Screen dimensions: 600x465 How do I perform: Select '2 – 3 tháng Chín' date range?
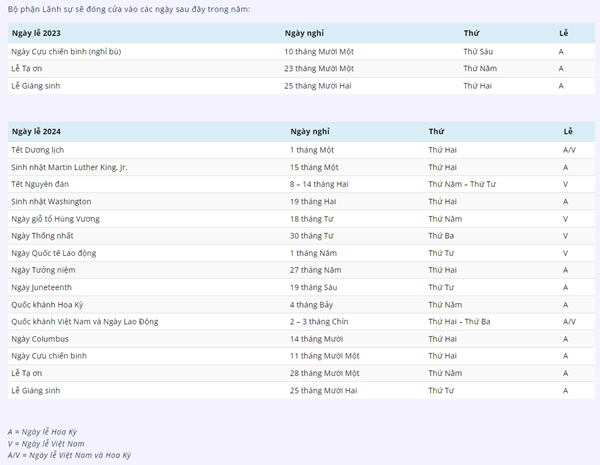pos(319,322)
